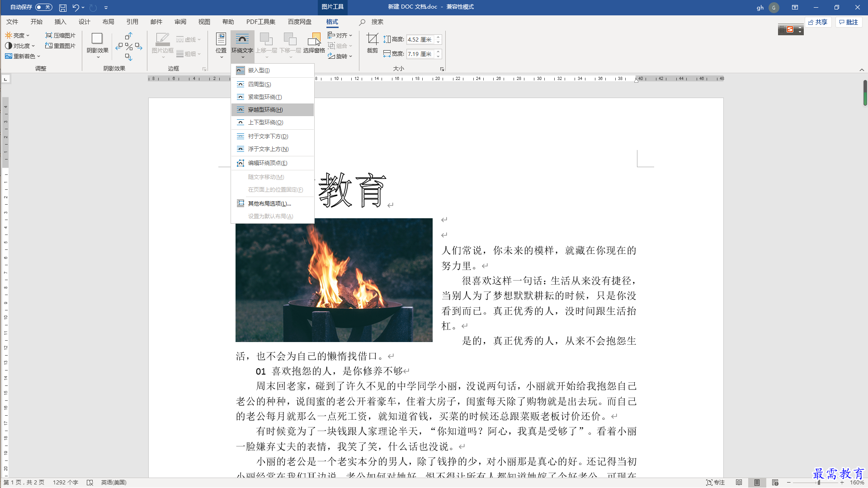Viewport: 868px width, 488px height.
Task: Switch to the 插入 ribbon tab
Action: (60, 22)
